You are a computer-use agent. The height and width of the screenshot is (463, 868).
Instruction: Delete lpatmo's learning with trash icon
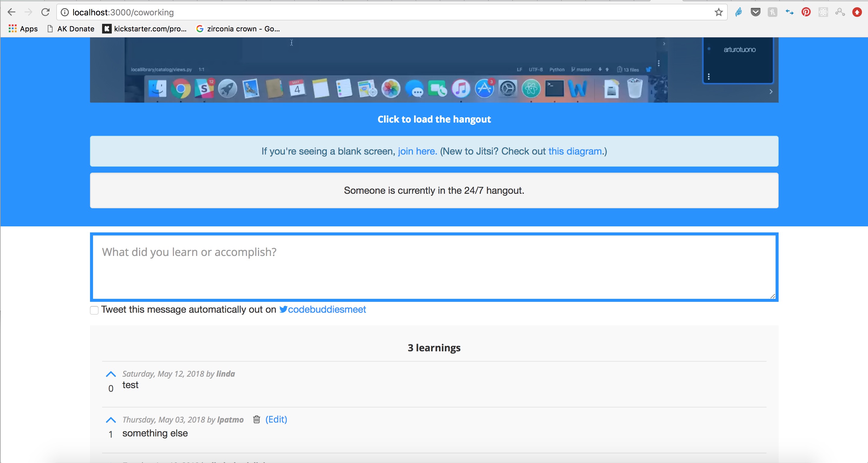[256, 419]
